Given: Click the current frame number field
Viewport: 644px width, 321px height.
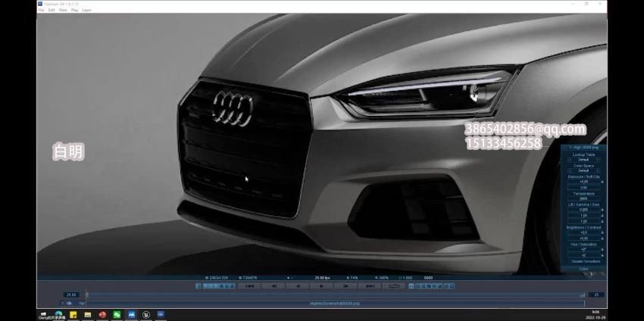Looking at the screenshot, I should (71, 295).
